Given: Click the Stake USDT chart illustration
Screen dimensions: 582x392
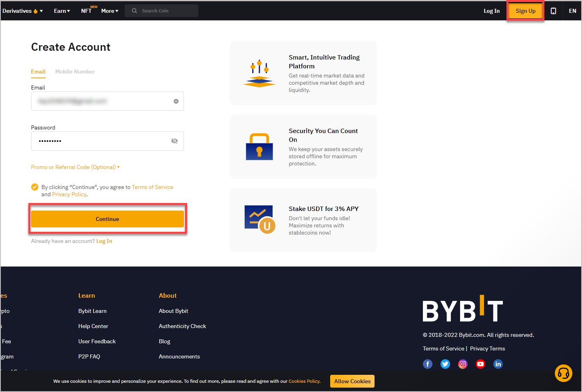Looking at the screenshot, I should click(260, 219).
